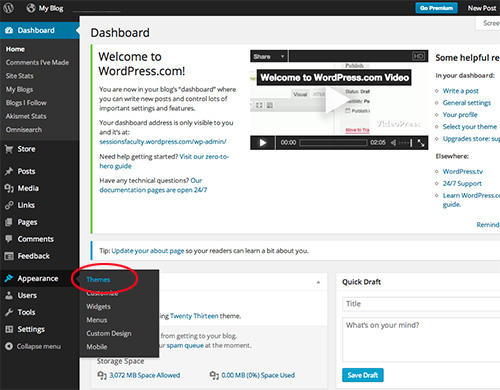The image size is (500, 390).
Task: Open the Comments section in the sidebar
Action: pos(29,239)
